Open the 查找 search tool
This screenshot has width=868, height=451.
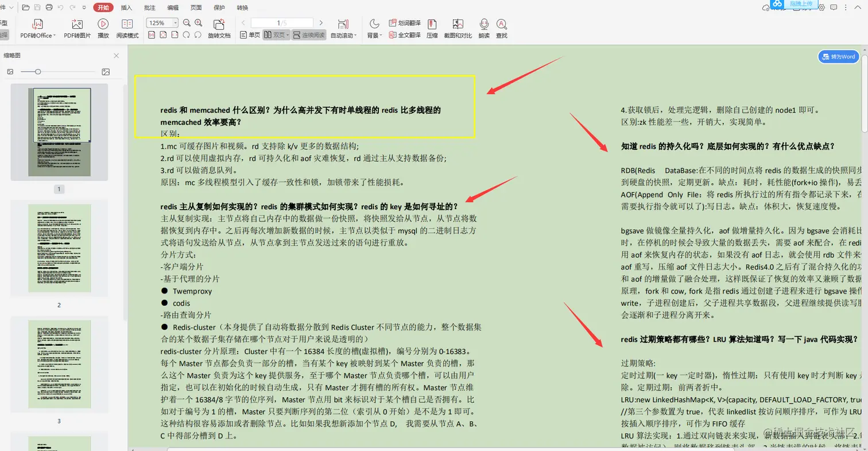[501, 30]
